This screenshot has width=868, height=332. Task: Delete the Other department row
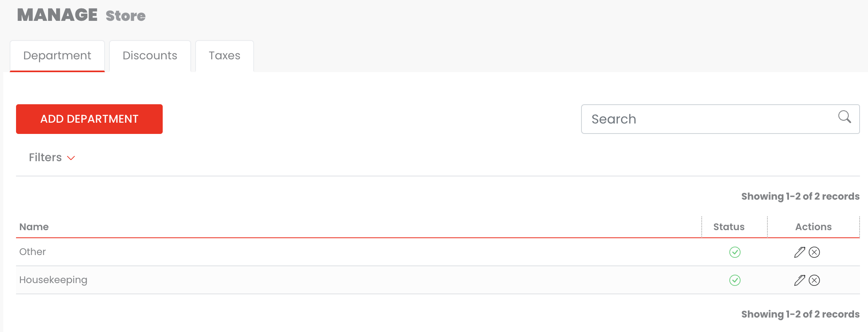coord(814,252)
